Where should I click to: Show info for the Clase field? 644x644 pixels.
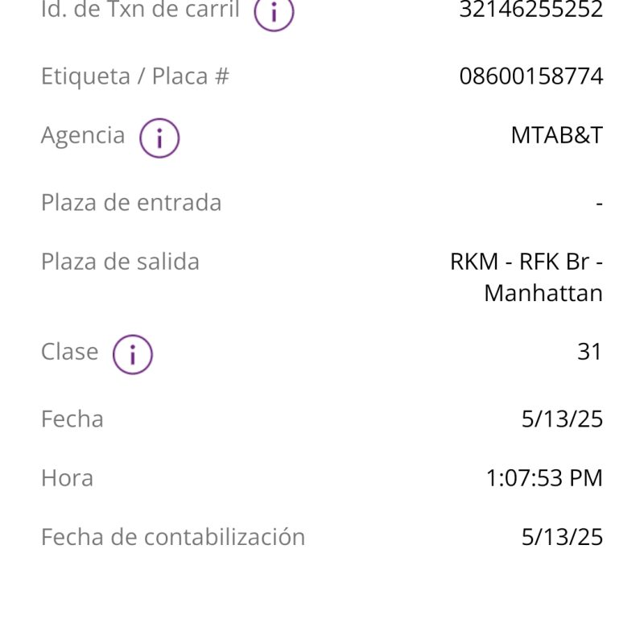(133, 354)
